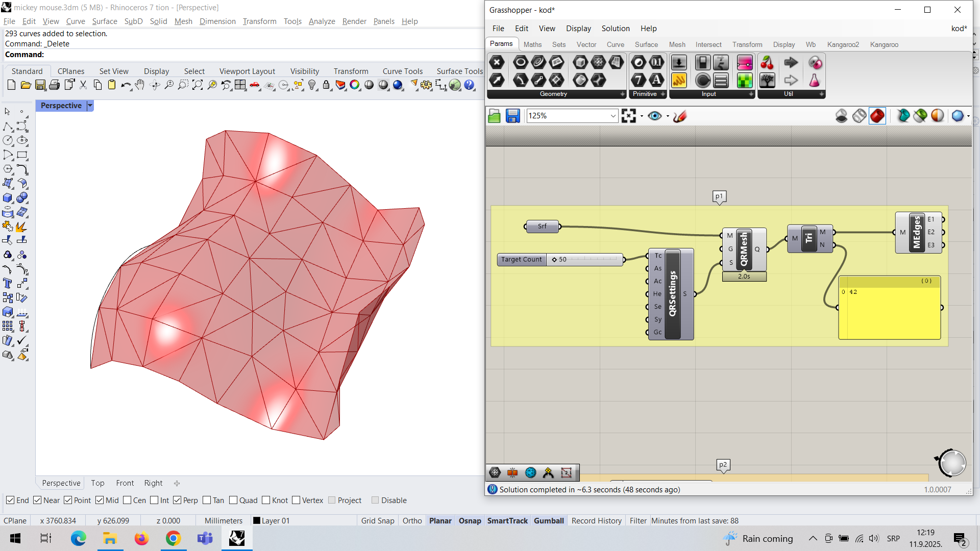Click the Lock padlock icon
Image resolution: width=980 pixels, height=551 pixels.
click(x=326, y=85)
